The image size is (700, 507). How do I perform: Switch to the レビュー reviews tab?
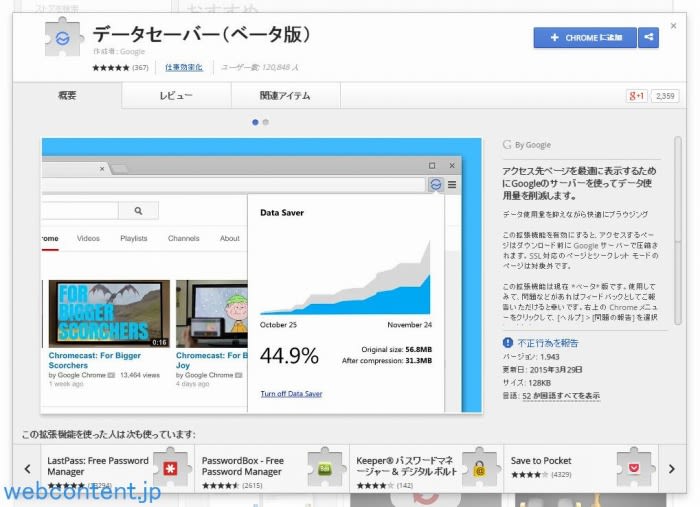(x=176, y=96)
